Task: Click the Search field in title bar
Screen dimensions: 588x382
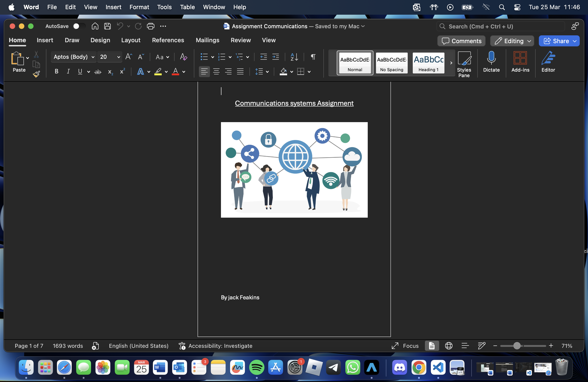Action: [x=500, y=26]
